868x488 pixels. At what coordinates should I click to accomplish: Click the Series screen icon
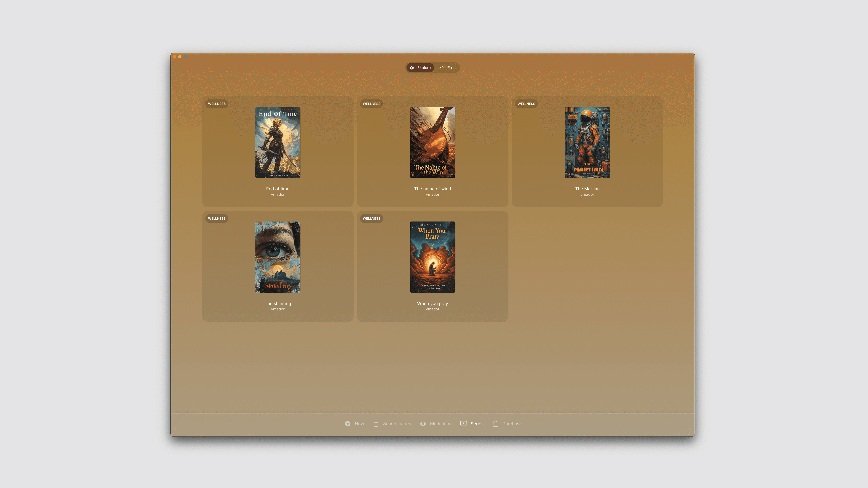tap(464, 424)
